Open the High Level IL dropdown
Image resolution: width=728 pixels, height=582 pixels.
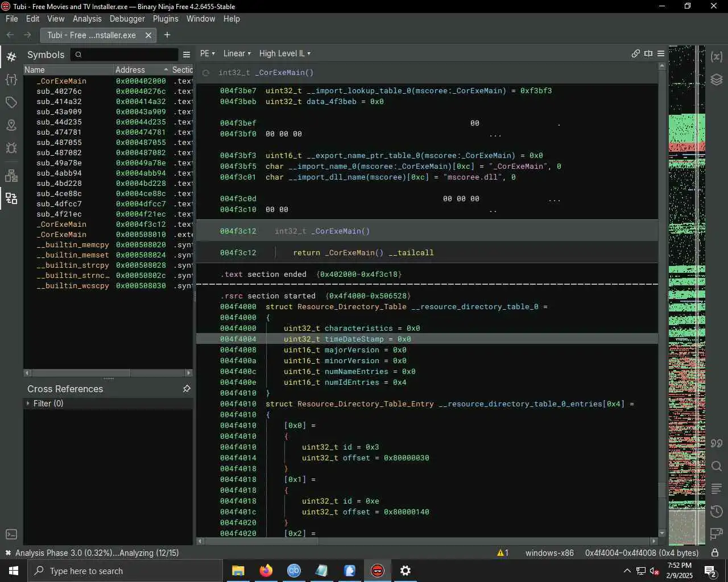click(285, 53)
